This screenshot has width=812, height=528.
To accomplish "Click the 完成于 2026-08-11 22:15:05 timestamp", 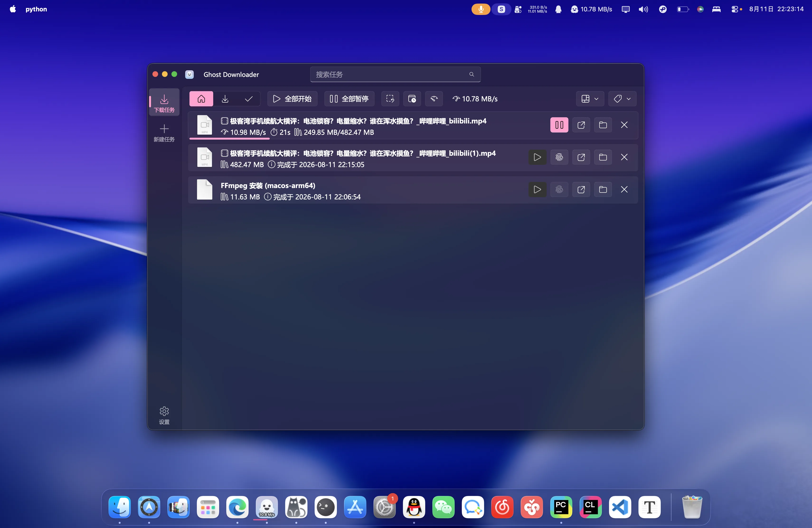I will pyautogui.click(x=320, y=165).
